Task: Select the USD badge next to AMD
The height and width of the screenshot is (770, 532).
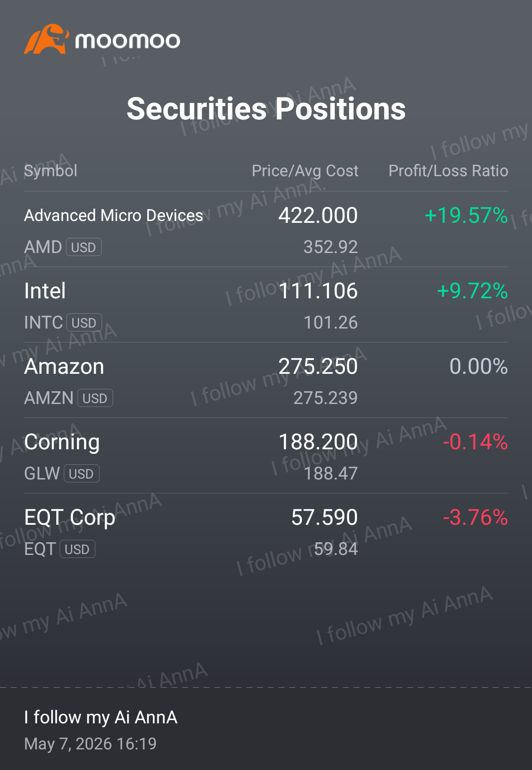Action: click(x=84, y=248)
